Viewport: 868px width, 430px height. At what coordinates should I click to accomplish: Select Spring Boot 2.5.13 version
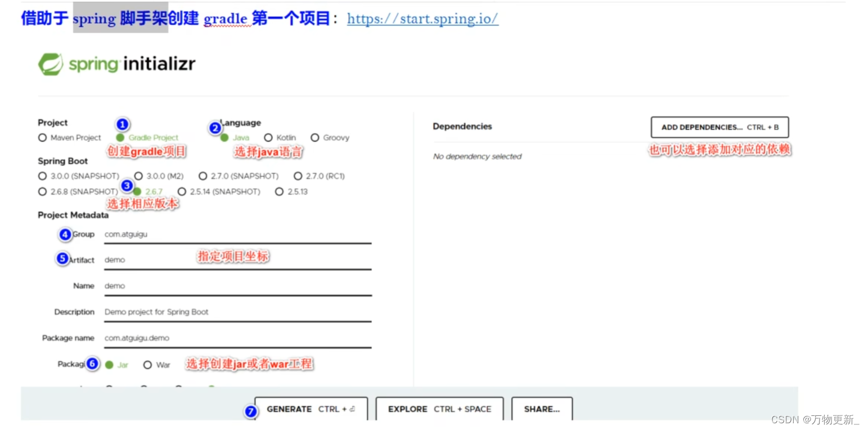(x=280, y=191)
